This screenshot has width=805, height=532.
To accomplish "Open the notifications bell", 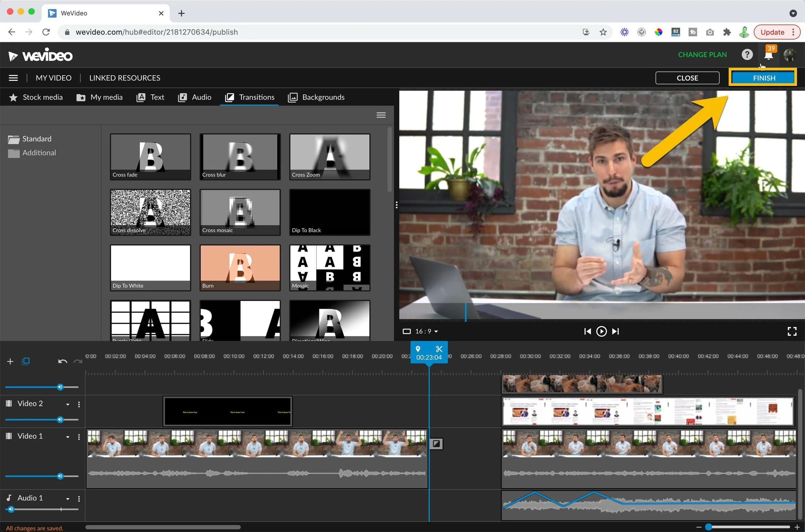I will tap(769, 55).
